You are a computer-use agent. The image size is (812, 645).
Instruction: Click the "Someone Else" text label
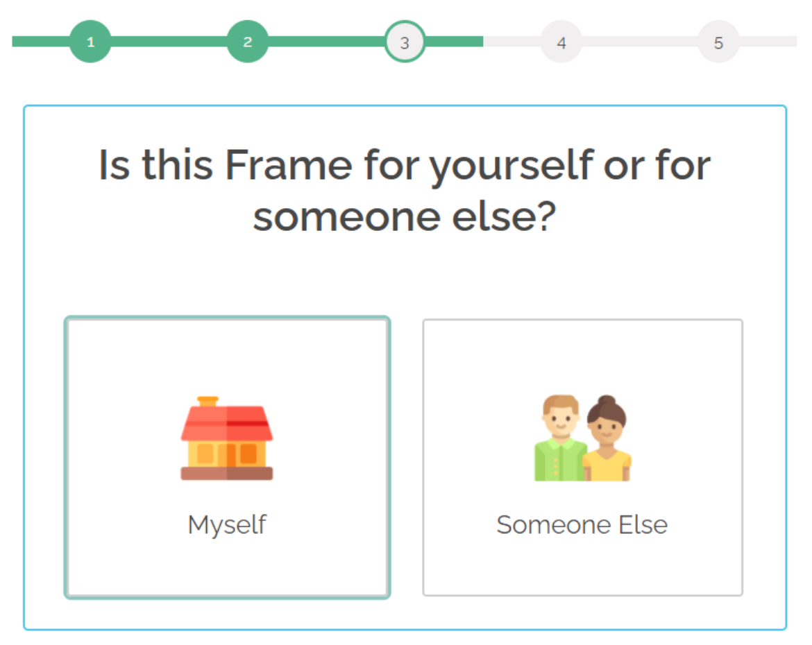tap(582, 524)
